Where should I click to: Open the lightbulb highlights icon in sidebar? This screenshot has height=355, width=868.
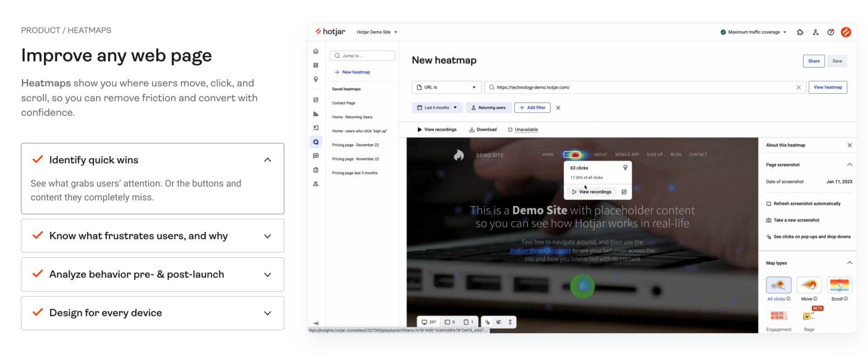click(x=316, y=79)
